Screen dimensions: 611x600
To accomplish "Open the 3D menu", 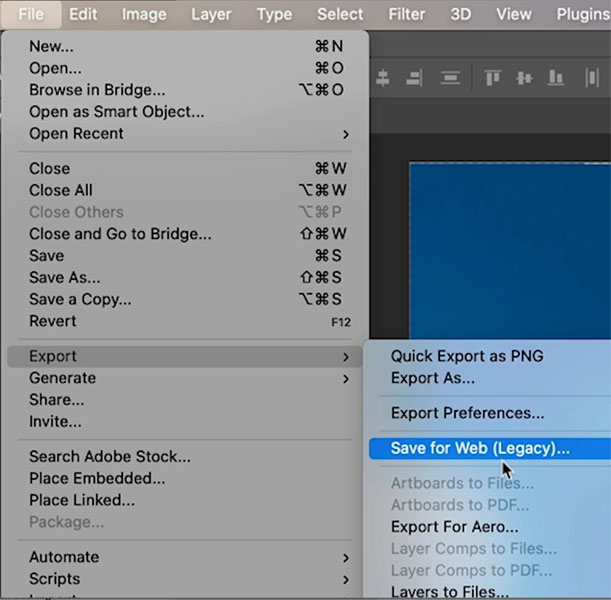I will [461, 14].
